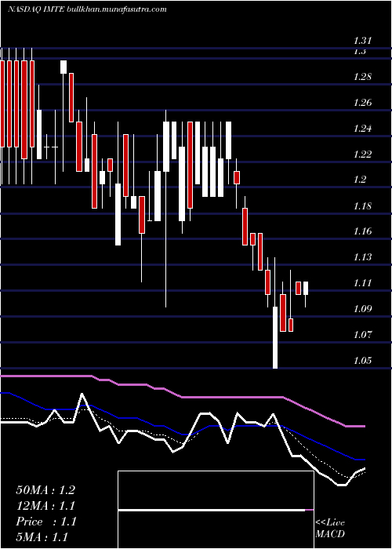Click the last white candlestick near 1.11
The width and height of the screenshot is (392, 549).
click(306, 288)
